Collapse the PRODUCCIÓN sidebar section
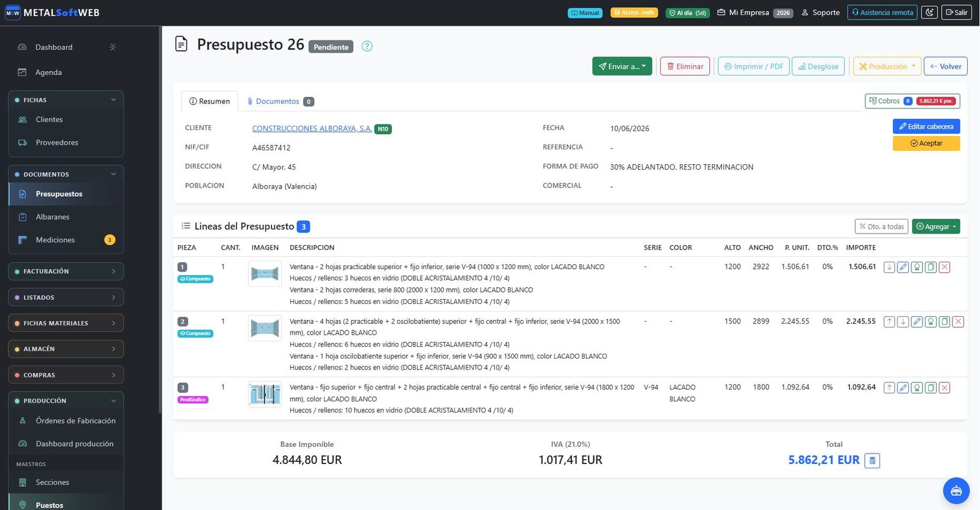980x510 pixels. click(66, 400)
